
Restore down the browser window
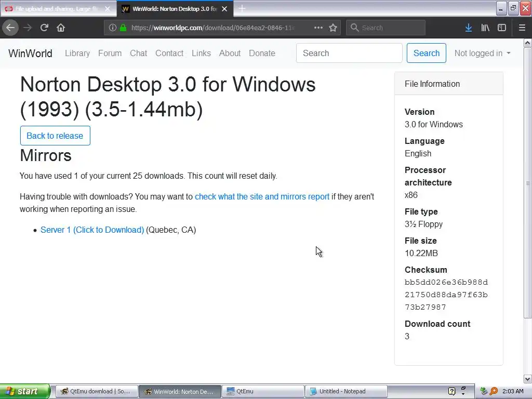pos(513,8)
